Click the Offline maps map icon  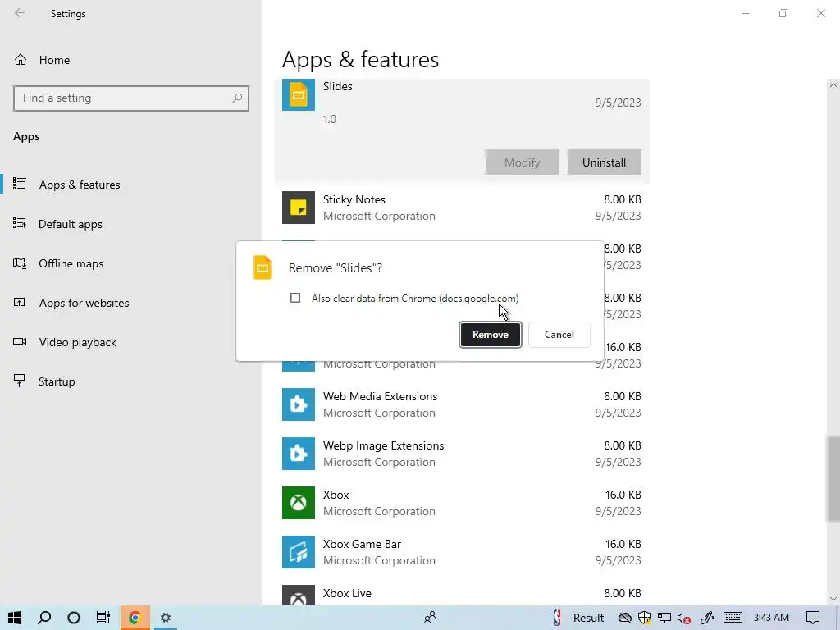[20, 263]
